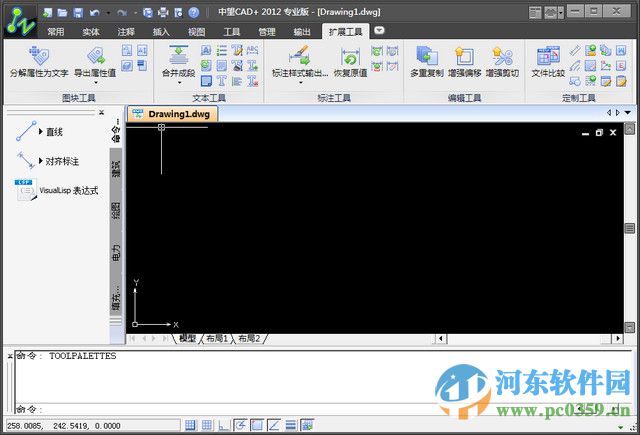
Task: Click the 增强偏移 tool
Action: pyautogui.click(x=464, y=61)
